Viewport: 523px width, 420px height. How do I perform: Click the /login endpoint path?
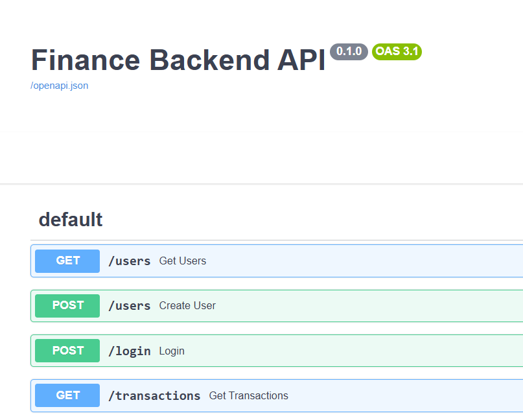coord(130,351)
